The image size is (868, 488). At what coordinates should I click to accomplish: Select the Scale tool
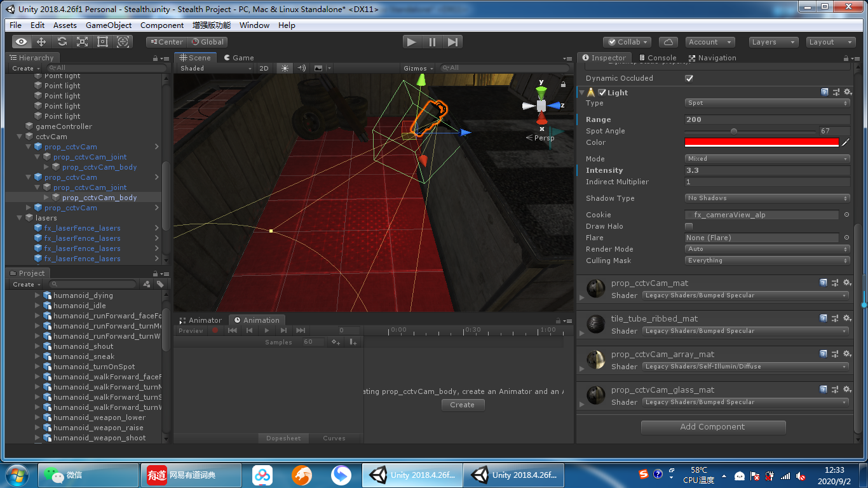click(82, 42)
